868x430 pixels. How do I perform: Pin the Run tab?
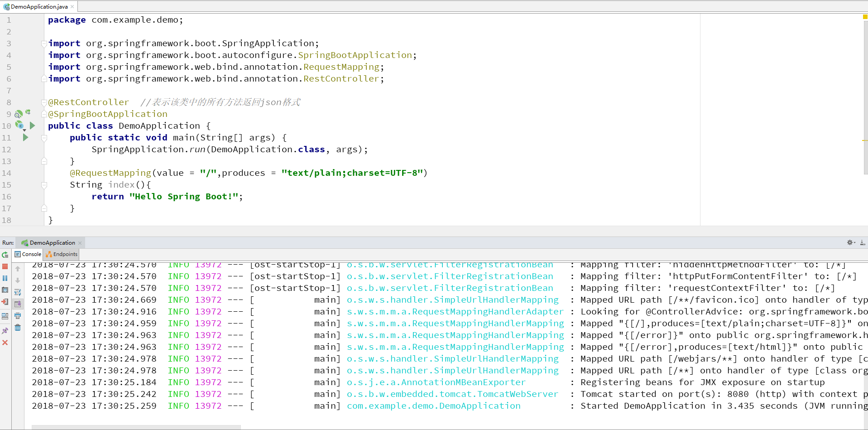(x=5, y=331)
